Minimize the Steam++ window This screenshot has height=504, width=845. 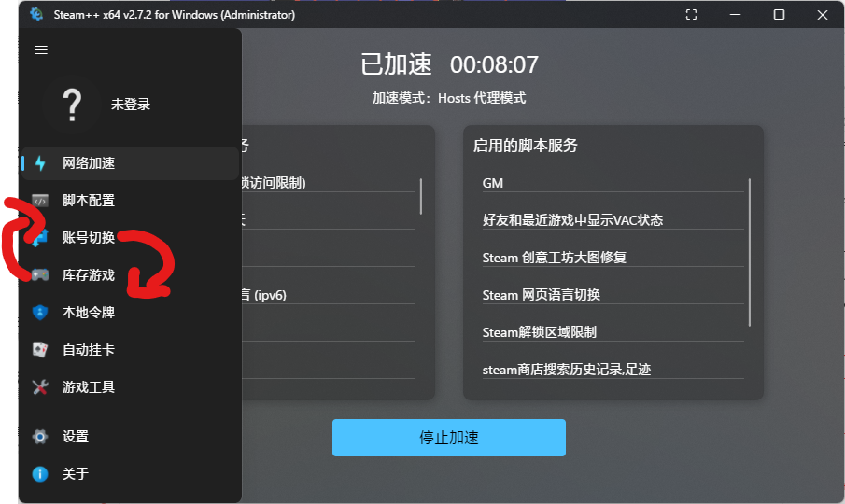[735, 15]
